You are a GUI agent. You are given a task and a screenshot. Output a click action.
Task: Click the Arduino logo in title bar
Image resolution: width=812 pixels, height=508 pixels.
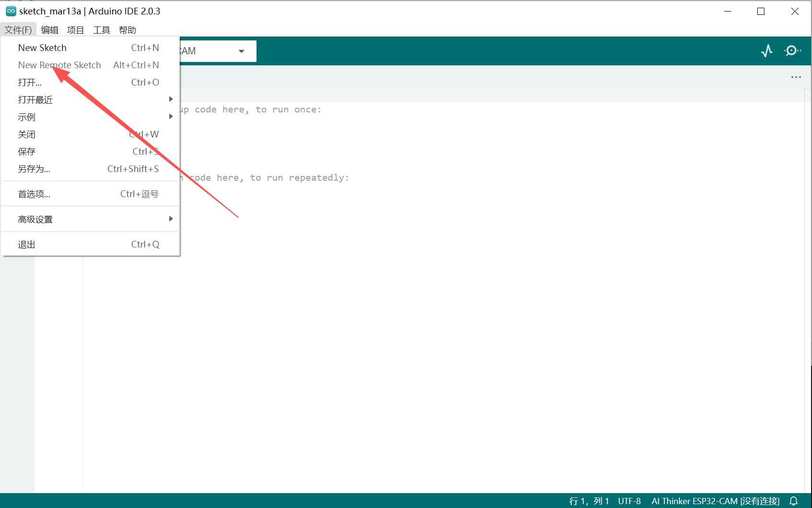(11, 11)
